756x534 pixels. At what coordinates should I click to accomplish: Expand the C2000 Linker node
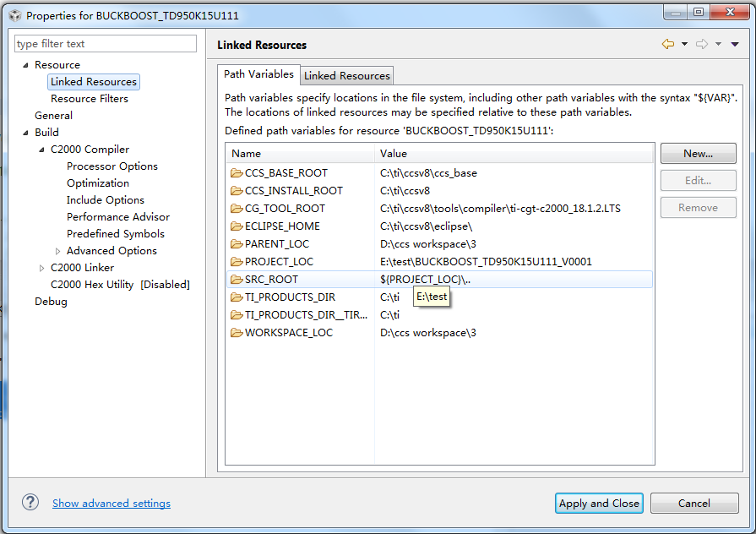click(41, 268)
